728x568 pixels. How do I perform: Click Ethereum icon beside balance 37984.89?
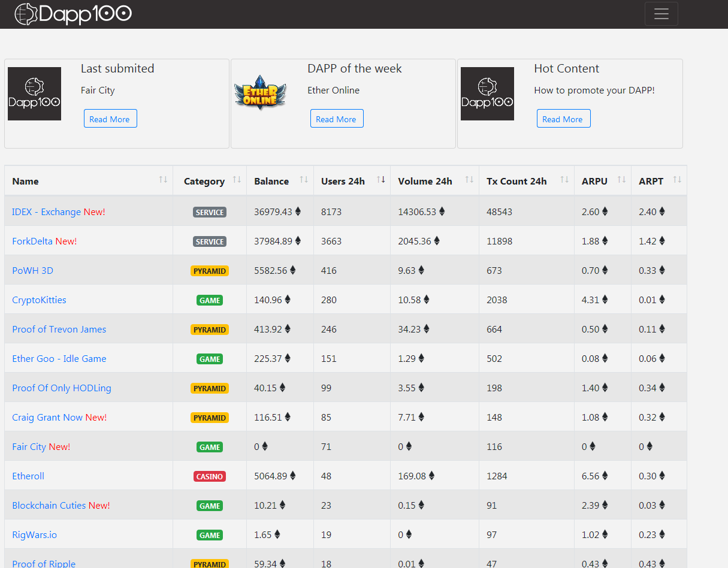[298, 241]
